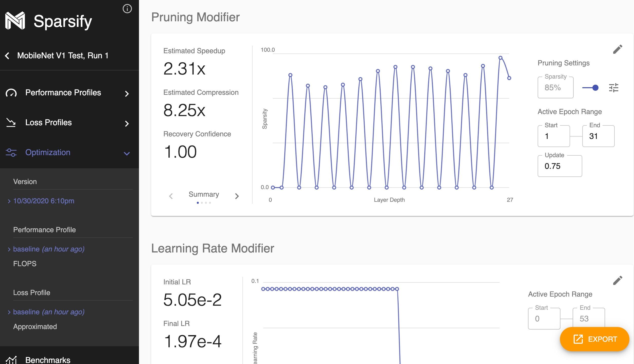Click the info icon in sidebar header
634x364 pixels.
pos(127,9)
